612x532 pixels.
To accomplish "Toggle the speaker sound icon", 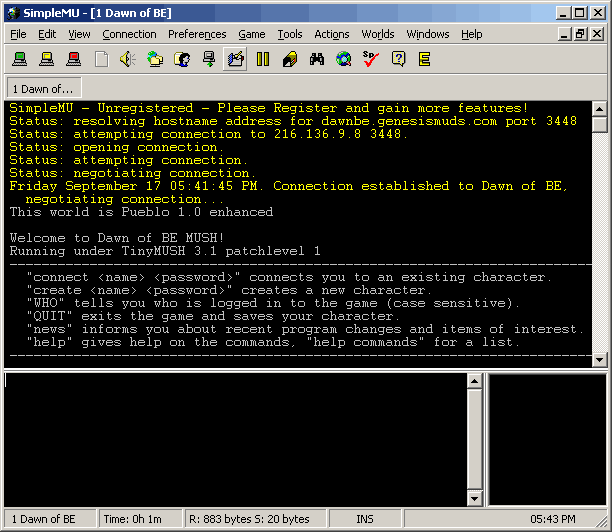I will pyautogui.click(x=128, y=59).
